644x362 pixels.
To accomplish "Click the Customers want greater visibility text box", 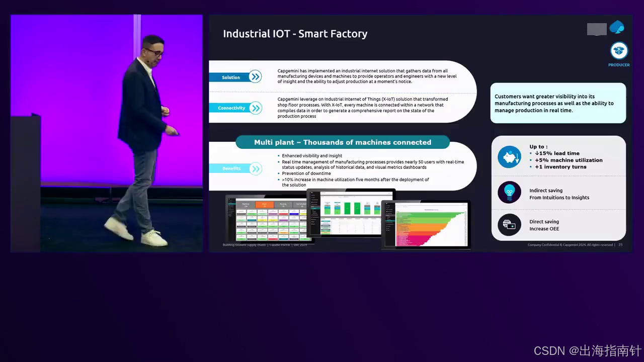I will (558, 103).
